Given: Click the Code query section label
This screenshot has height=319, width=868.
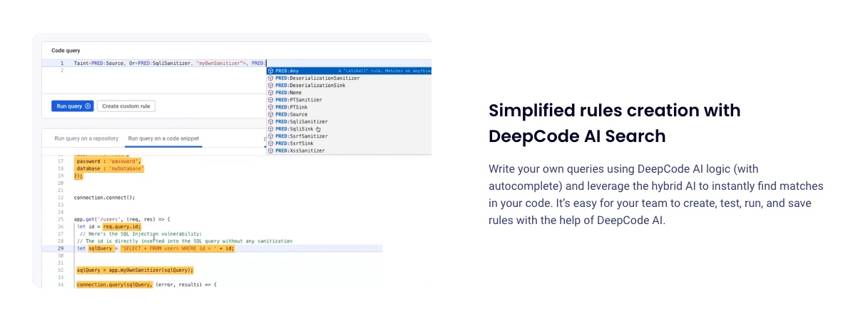Looking at the screenshot, I should pos(66,51).
